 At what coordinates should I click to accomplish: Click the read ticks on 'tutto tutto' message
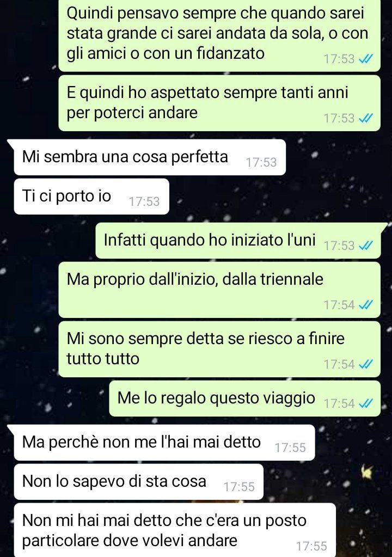pos(366,364)
